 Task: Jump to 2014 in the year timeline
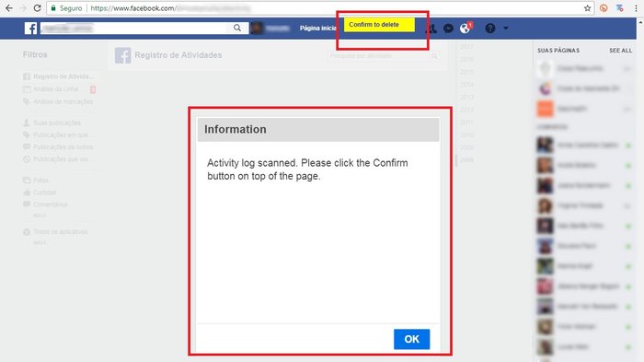coord(466,85)
